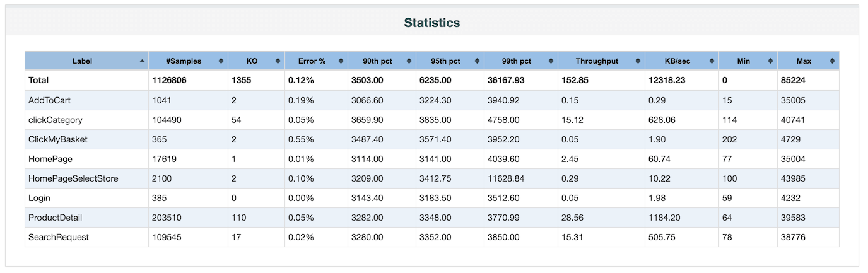The width and height of the screenshot is (868, 273).
Task: Click sort arrows icon beside Max
Action: coord(832,61)
